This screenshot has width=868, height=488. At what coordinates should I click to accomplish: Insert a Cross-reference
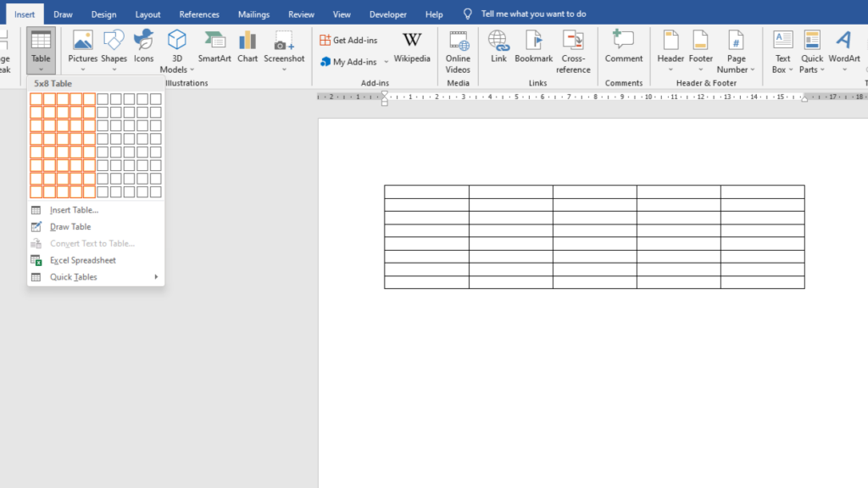[573, 52]
